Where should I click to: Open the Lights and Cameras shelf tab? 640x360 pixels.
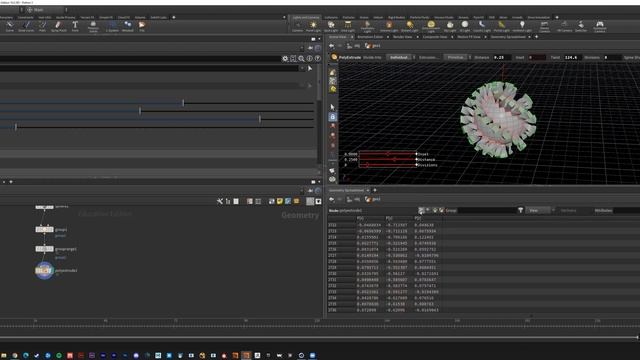(x=305, y=17)
